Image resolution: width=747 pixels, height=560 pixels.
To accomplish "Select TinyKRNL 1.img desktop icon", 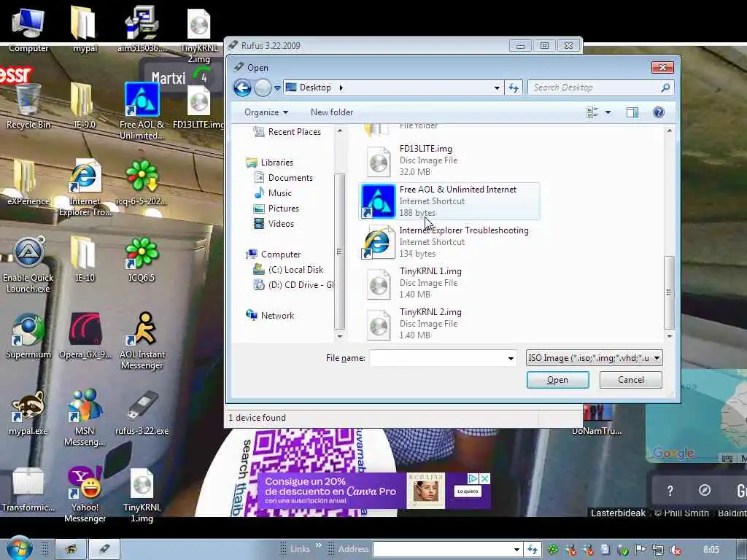I will (142, 494).
